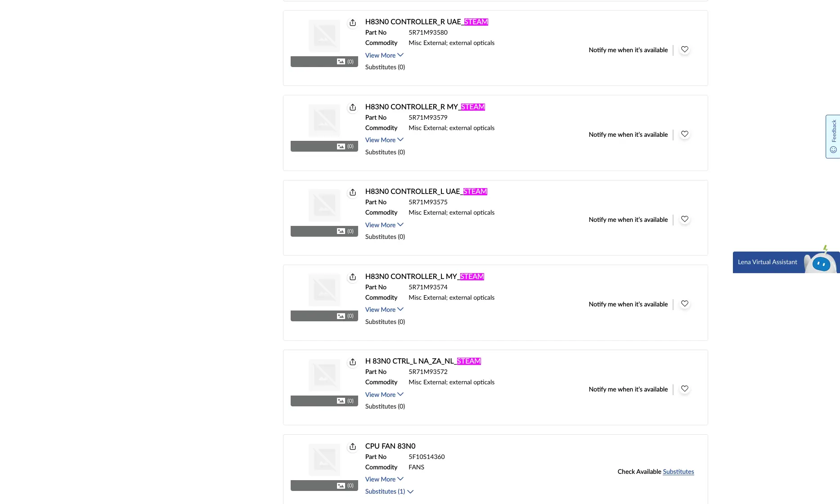The width and height of the screenshot is (840, 504).
Task: Expand View More for CPU FAN 83N0
Action: [x=384, y=479]
